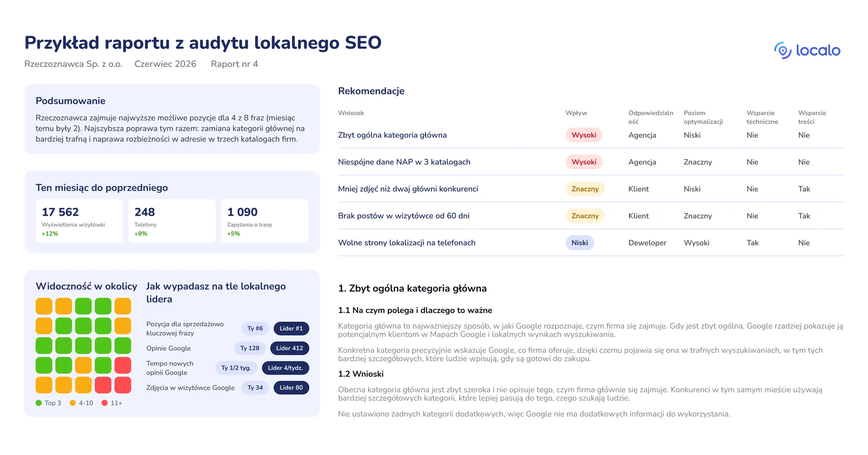
Task: Click Wysoki optimization level in Wolne strony row
Action: (696, 243)
